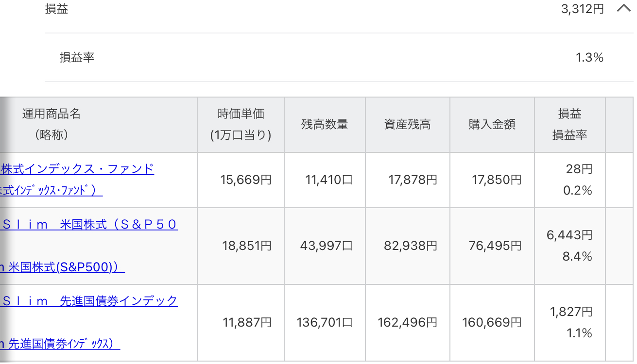Select the 15,669円 unit price cell
This screenshot has height=364, width=637.
[x=245, y=180]
